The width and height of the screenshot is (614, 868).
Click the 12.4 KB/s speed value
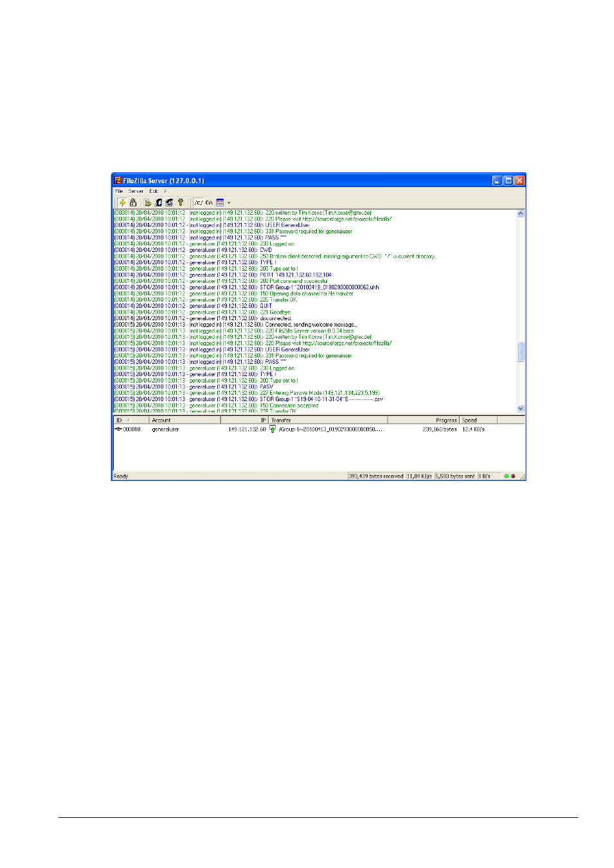(474, 429)
